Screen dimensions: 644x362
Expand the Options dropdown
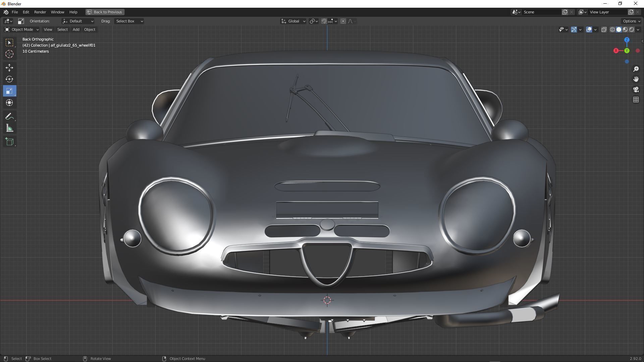tap(631, 21)
